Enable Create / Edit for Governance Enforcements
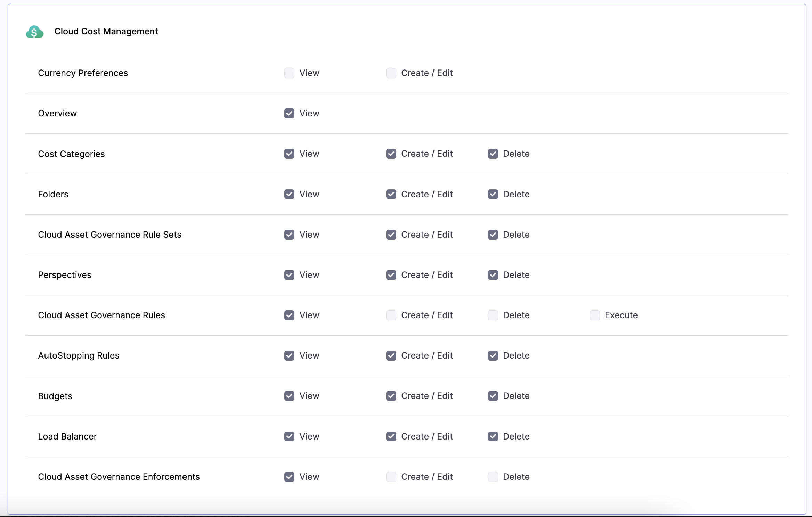 391,477
